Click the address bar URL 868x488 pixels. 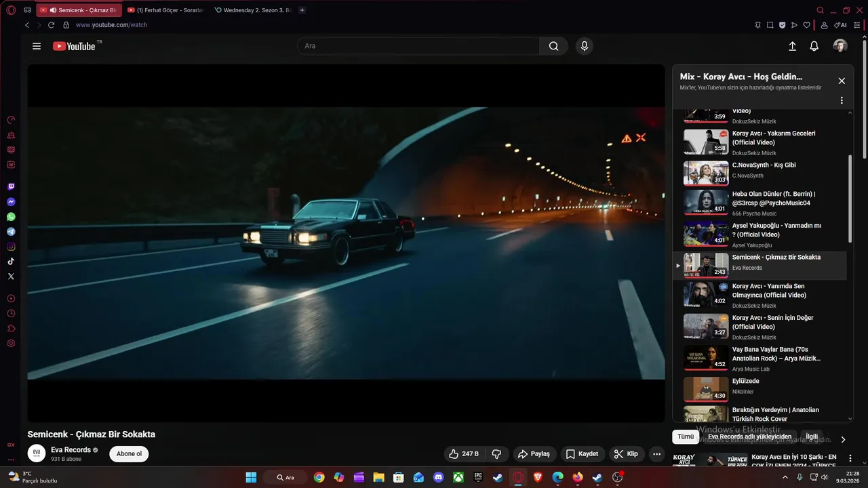tap(111, 25)
